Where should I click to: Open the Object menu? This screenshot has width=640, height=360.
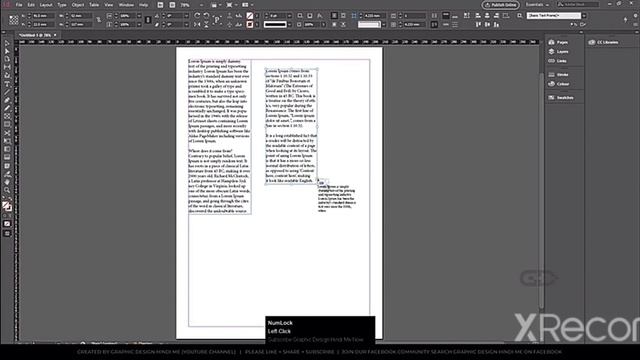coord(78,5)
